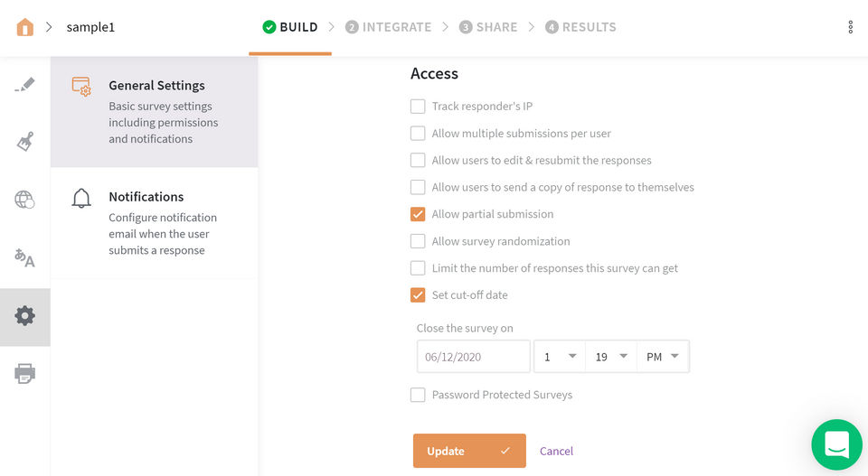The height and width of the screenshot is (476, 868).
Task: Click the Cancel link
Action: [556, 451]
